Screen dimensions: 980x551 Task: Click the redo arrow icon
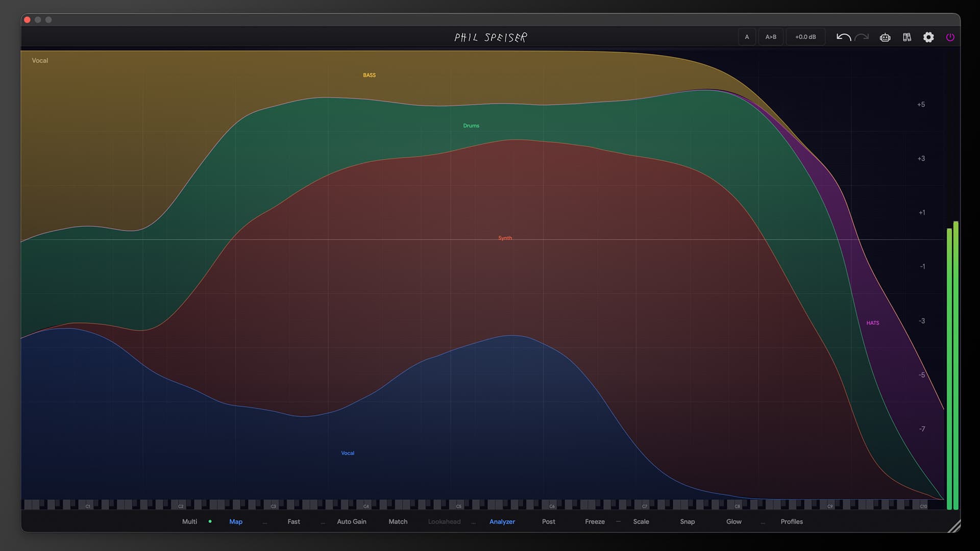pyautogui.click(x=862, y=37)
